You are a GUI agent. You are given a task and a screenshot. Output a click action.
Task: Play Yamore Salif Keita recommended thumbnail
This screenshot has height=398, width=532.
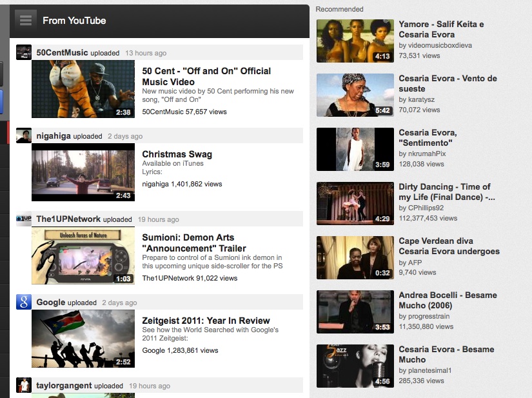(355, 40)
